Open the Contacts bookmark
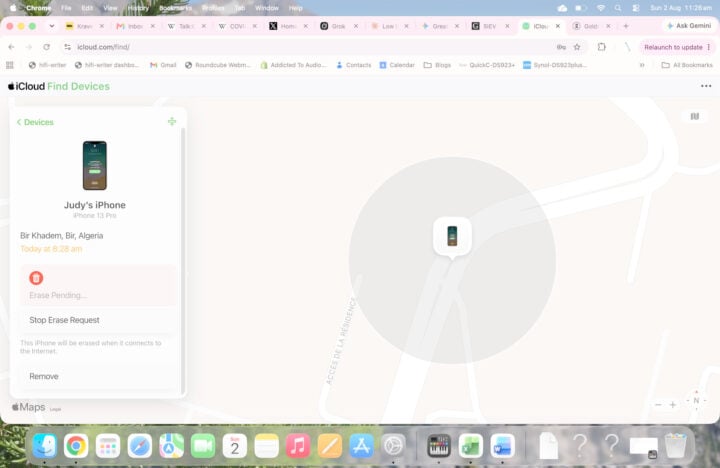The image size is (720, 468). point(354,65)
